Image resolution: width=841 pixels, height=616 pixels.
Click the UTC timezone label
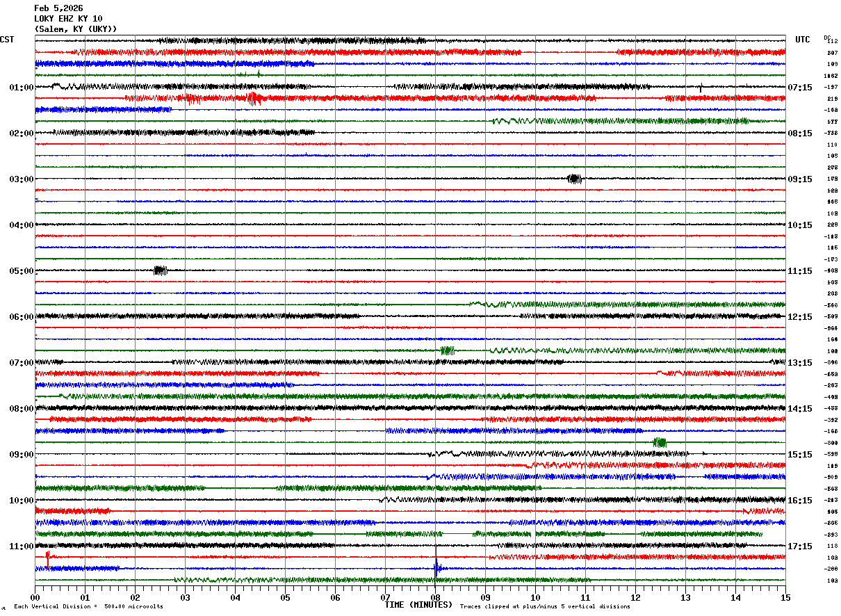point(803,40)
